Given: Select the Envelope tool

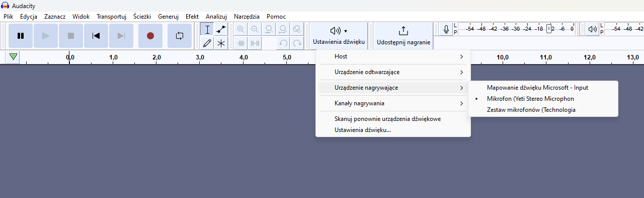Looking at the screenshot, I should tap(221, 29).
